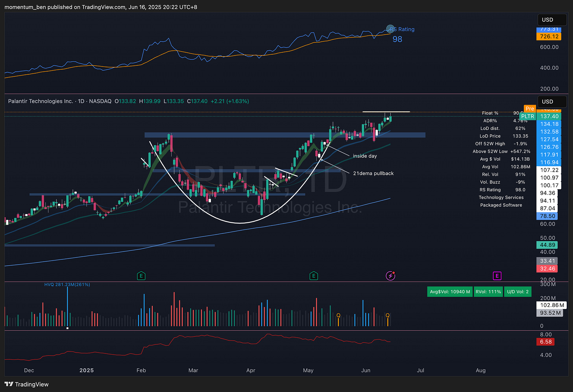
Task: Click the 2025 label on time axis
Action: pos(87,370)
